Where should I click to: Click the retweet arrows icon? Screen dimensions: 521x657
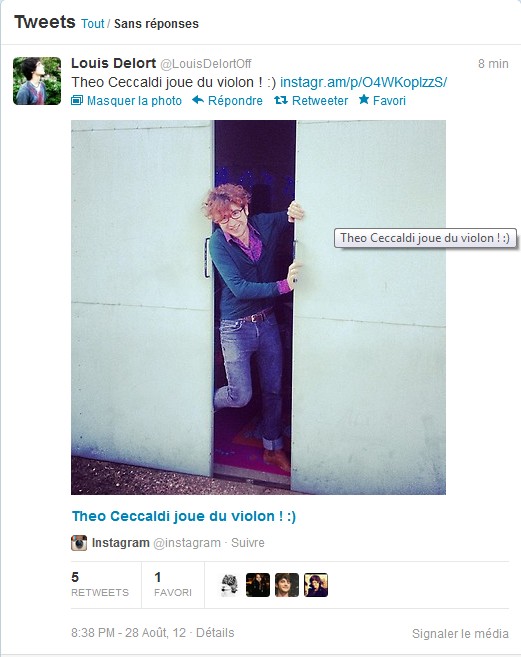(280, 100)
